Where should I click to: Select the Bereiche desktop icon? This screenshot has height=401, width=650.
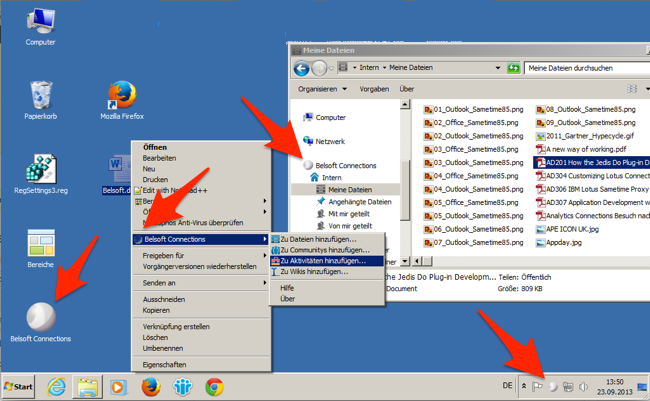(41, 248)
